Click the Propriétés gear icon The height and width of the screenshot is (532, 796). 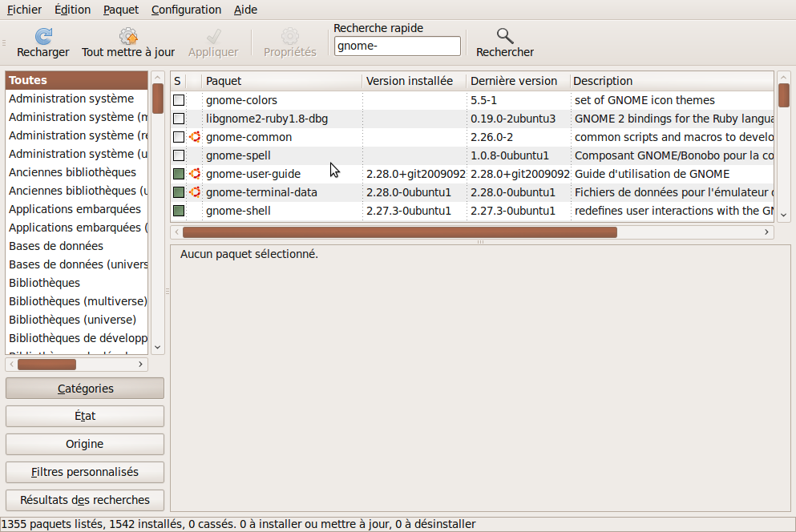(290, 36)
